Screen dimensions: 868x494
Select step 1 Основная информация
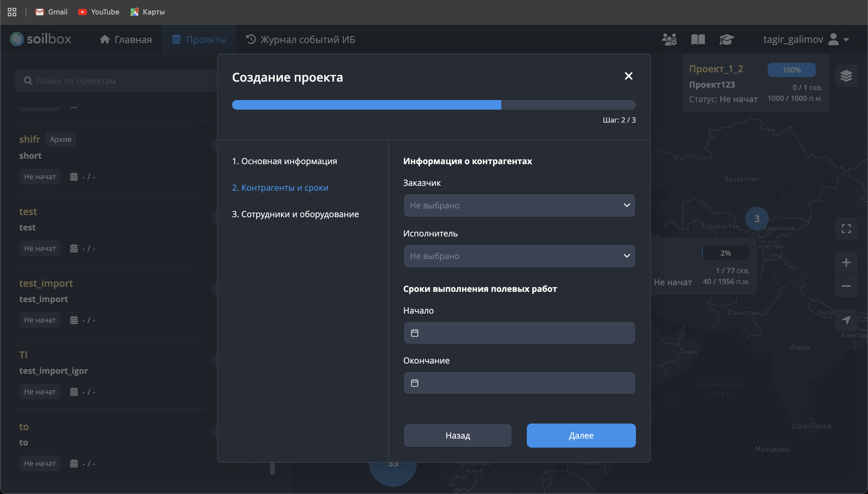tap(284, 161)
